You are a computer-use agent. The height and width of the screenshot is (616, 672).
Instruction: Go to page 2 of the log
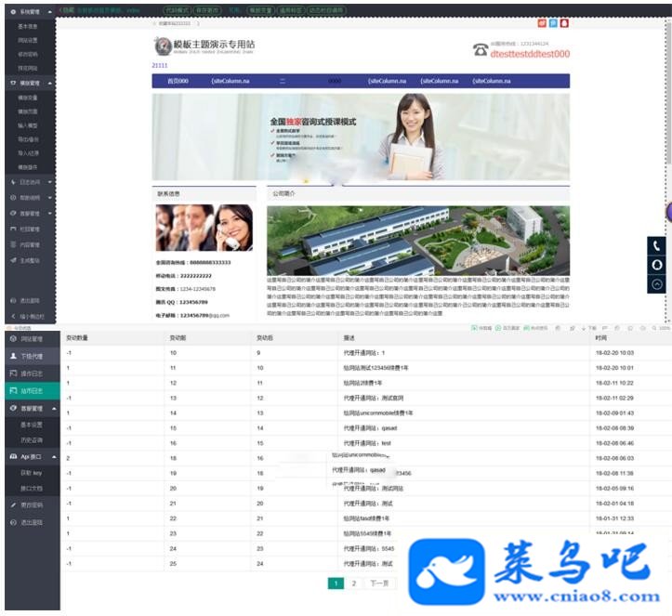pyautogui.click(x=354, y=583)
